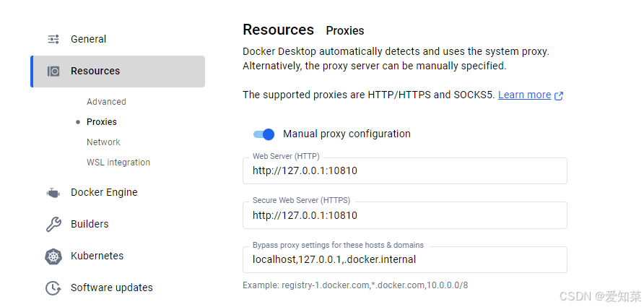This screenshot has width=644, height=307.
Task: Open the WSL integration sub-item
Action: tap(118, 163)
